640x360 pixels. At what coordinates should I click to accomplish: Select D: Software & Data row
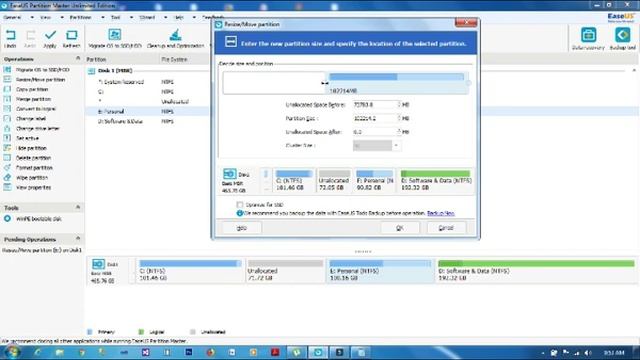point(120,121)
